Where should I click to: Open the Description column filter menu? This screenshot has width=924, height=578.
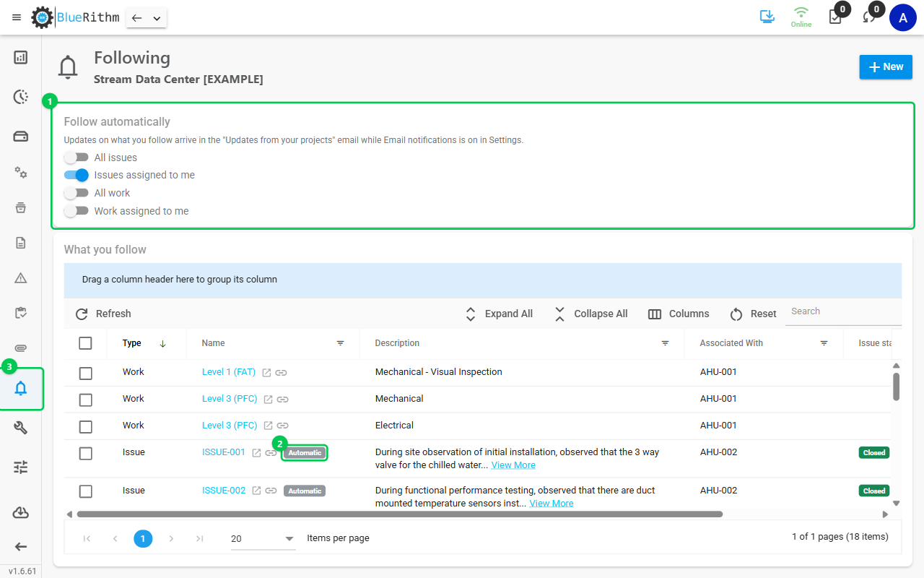[666, 343]
